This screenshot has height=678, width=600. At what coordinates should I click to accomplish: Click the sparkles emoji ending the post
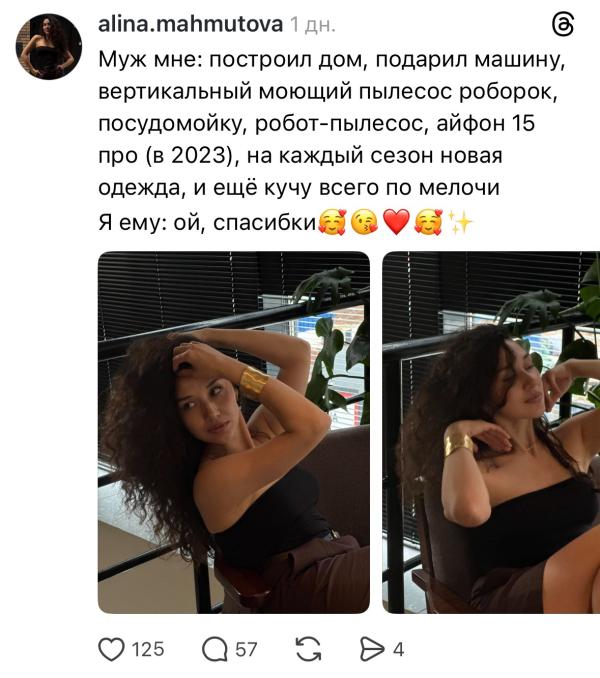pos(460,222)
